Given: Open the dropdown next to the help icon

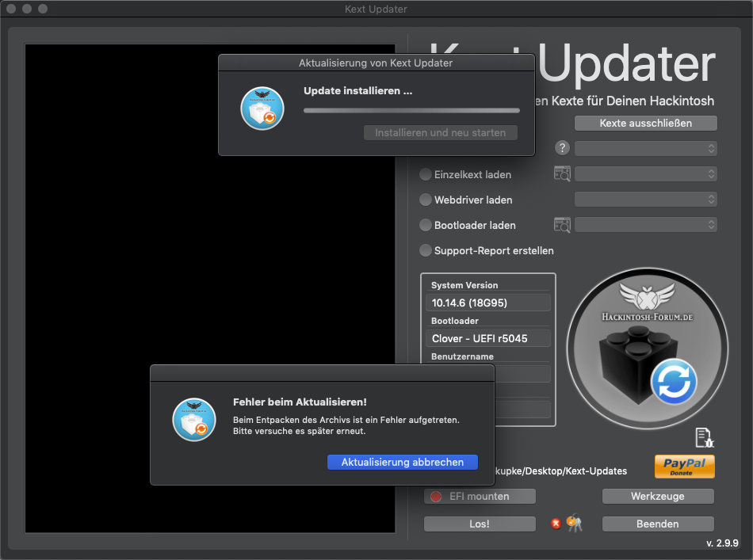Looking at the screenshot, I should 645,148.
